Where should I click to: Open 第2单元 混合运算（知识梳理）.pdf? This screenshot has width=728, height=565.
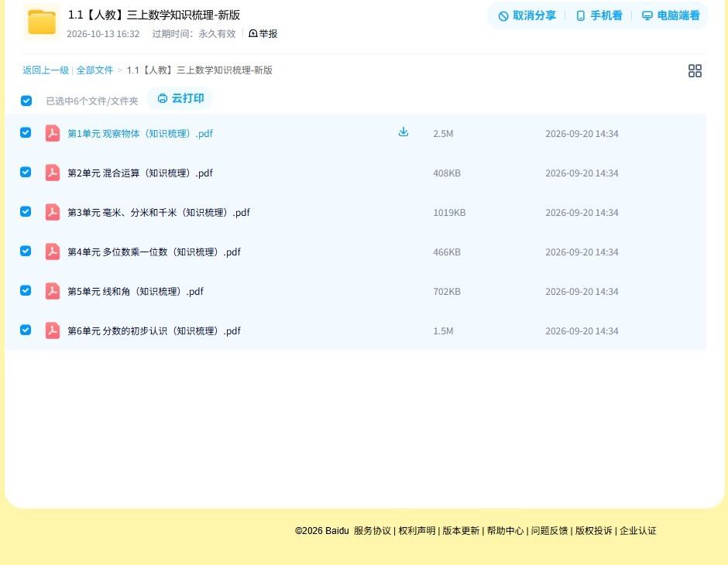point(140,173)
